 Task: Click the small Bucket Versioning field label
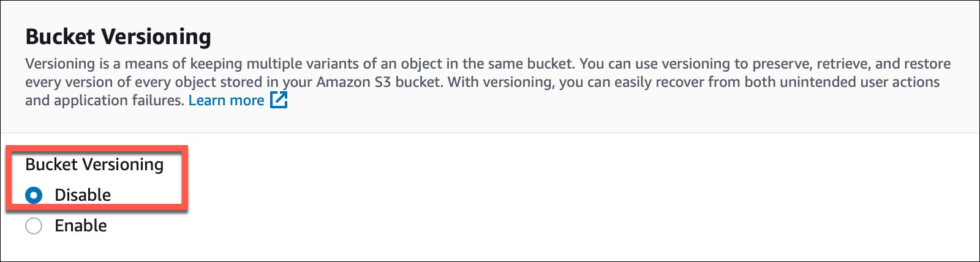pyautogui.click(x=94, y=164)
